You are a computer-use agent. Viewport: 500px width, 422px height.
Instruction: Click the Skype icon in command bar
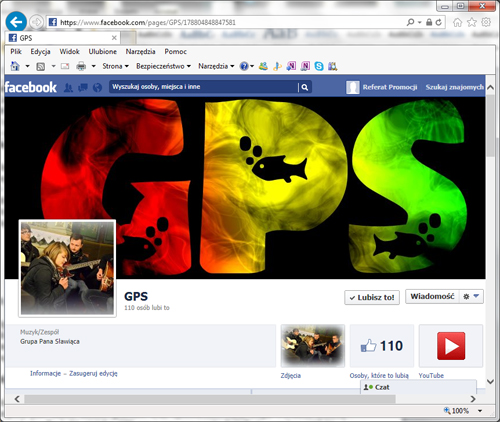[319, 66]
